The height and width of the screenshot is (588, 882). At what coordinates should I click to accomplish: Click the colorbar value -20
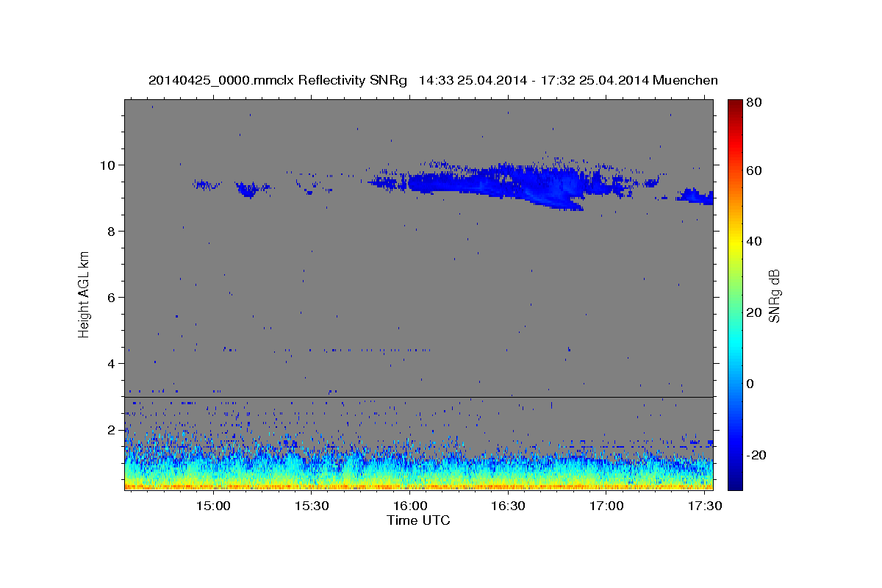tap(756, 455)
